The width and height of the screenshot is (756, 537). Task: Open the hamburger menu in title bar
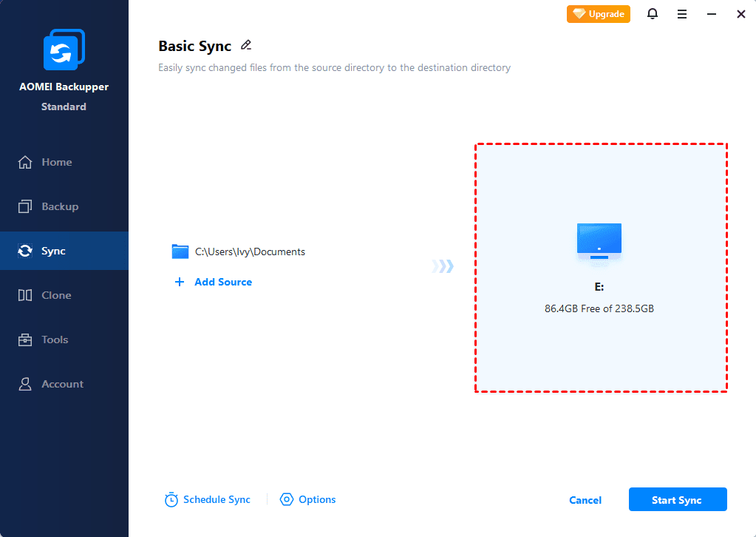click(x=682, y=14)
